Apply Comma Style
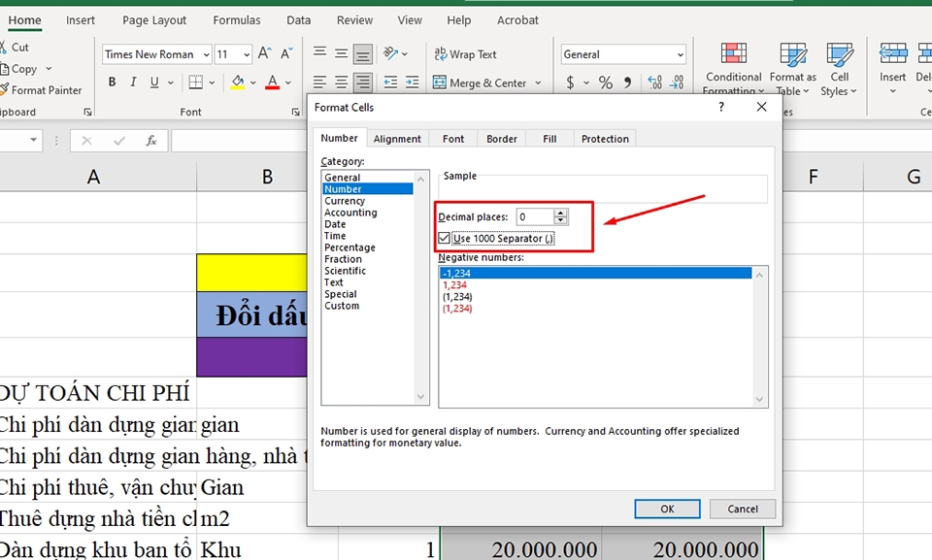 (x=628, y=82)
